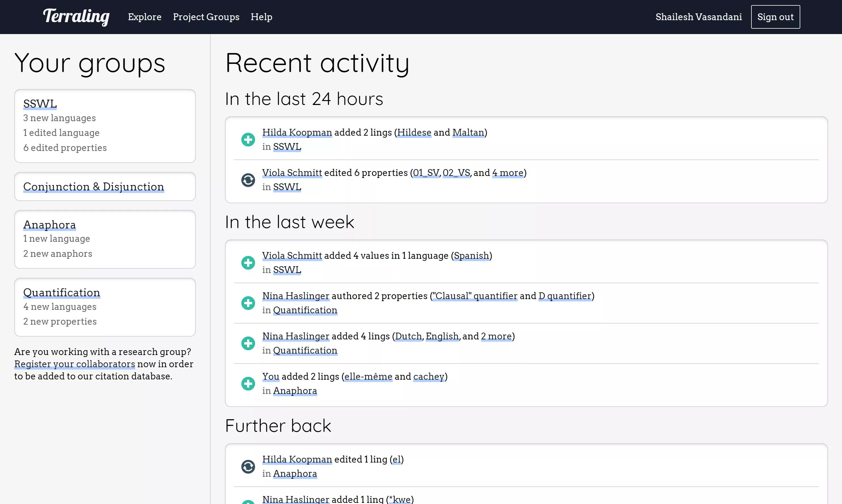
Task: Open the Project Groups menu item
Action: [206, 17]
